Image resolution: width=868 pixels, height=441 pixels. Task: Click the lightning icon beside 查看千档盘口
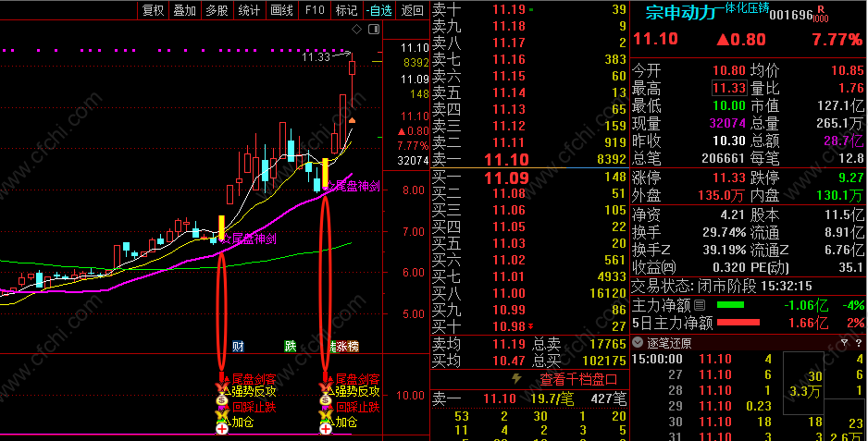coord(516,379)
